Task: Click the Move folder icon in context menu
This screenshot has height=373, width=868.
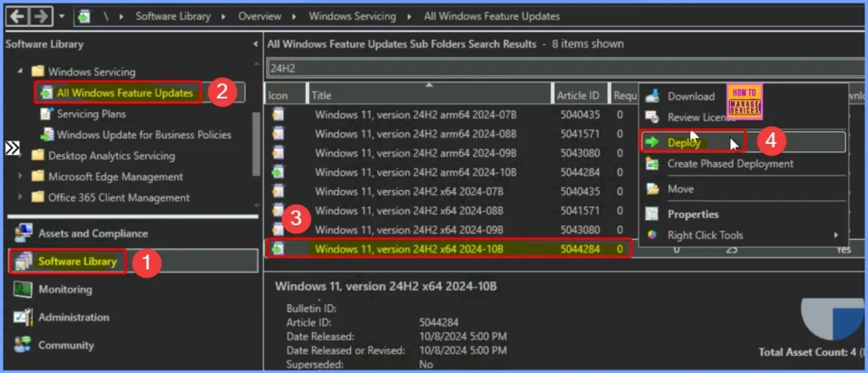Action: point(653,189)
